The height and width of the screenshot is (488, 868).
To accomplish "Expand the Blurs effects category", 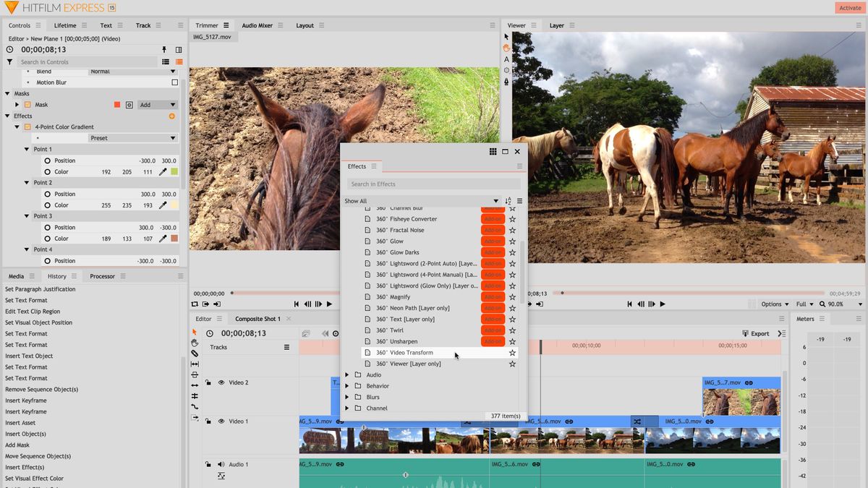I will coord(346,396).
